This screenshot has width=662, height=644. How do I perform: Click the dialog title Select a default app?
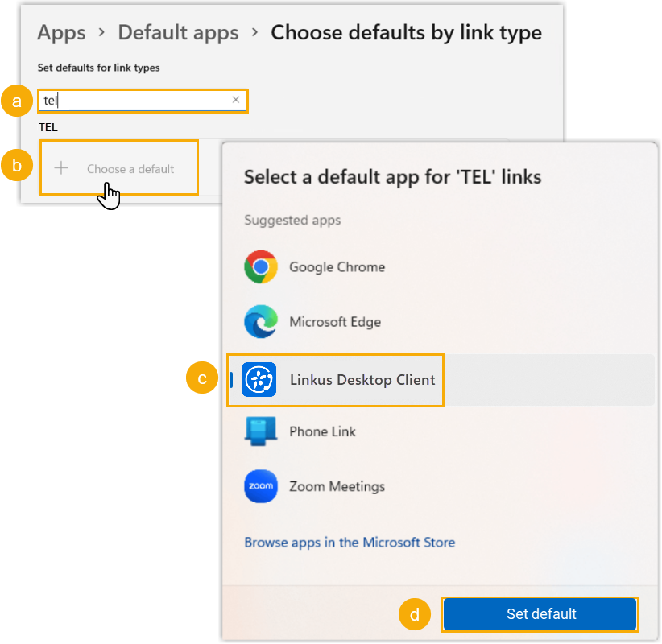[393, 177]
